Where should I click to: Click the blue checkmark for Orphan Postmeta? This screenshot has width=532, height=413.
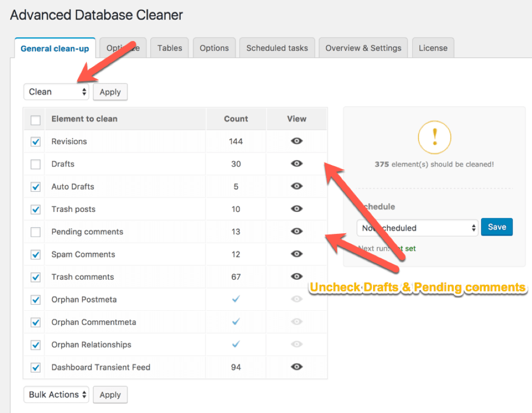[235, 299]
